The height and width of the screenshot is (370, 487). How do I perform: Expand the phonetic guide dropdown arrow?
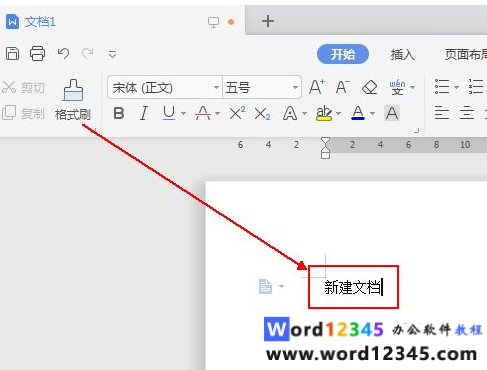[413, 88]
